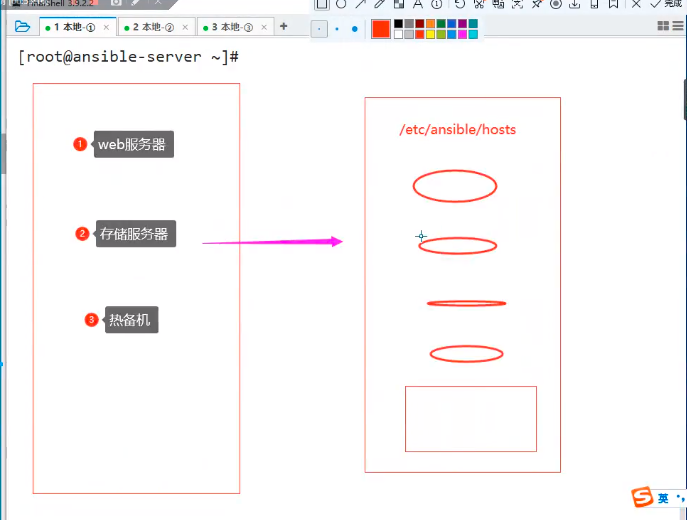Click the phone icon in the toolbar

click(x=594, y=4)
